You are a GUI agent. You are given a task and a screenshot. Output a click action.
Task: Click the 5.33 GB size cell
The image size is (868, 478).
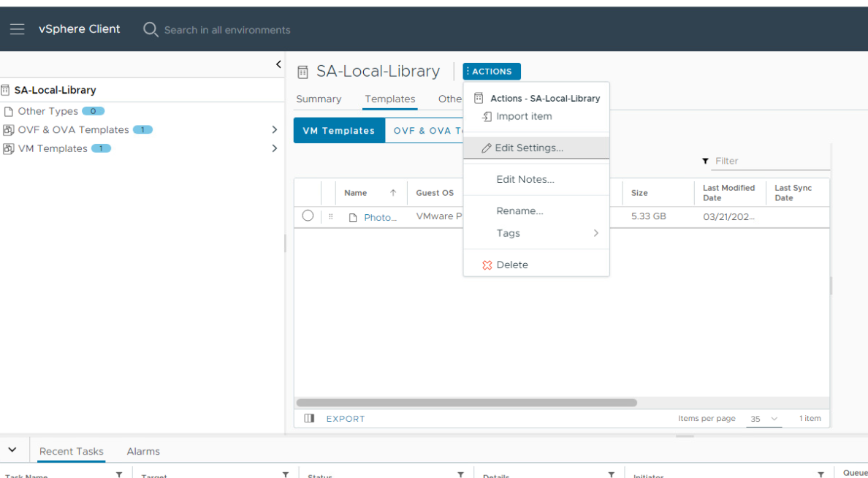click(648, 216)
